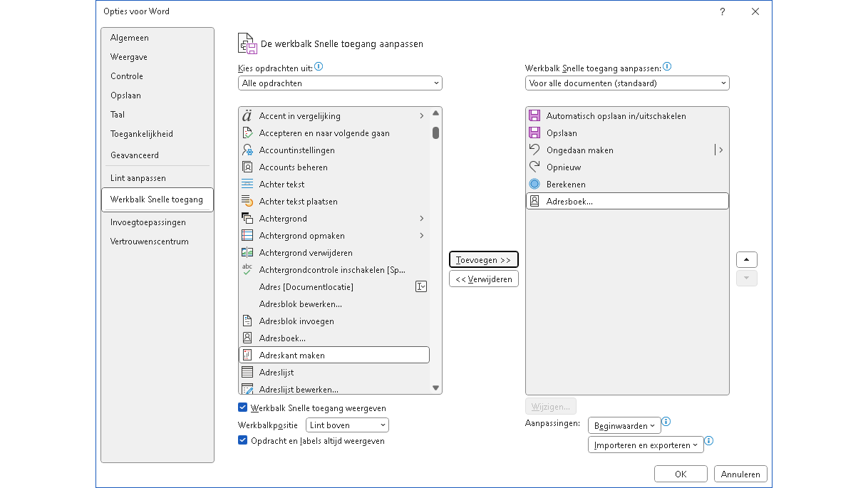Image resolution: width=868 pixels, height=488 pixels.
Task: Select the Opslaan icon in right list
Action: [x=534, y=133]
